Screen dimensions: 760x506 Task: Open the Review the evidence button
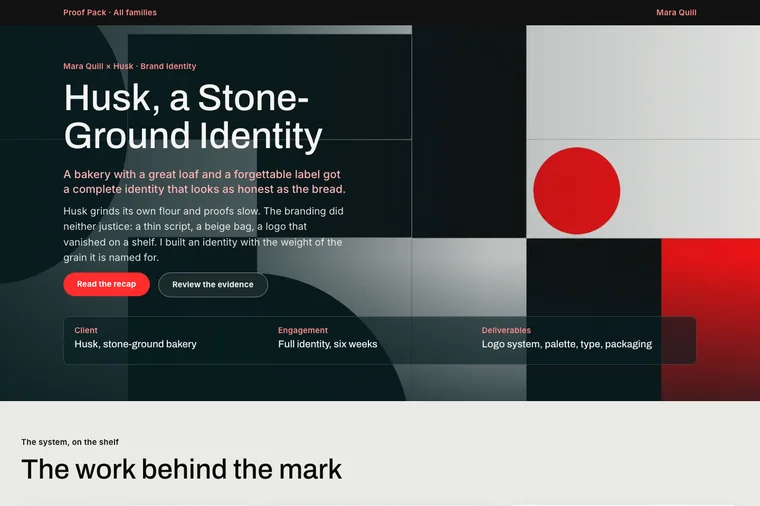pyautogui.click(x=213, y=285)
